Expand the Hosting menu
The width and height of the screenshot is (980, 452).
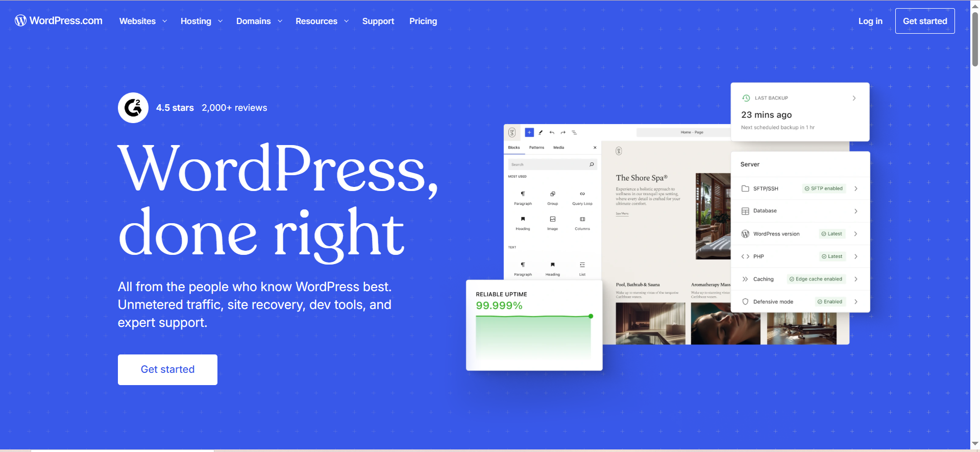click(202, 21)
